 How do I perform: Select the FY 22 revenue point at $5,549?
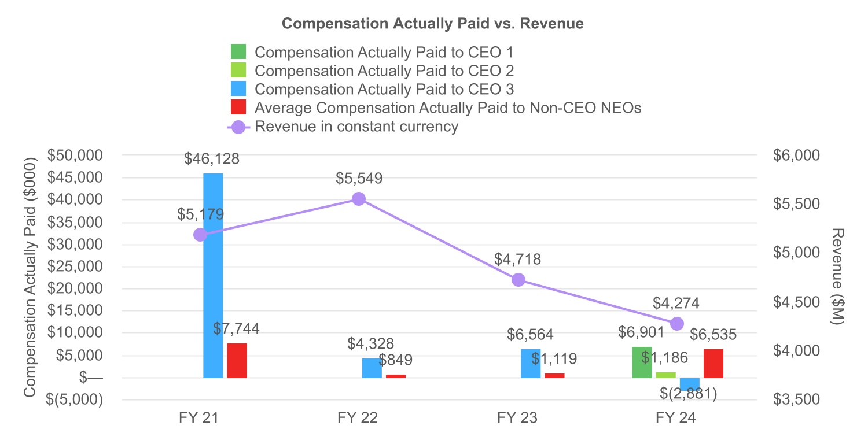pos(359,199)
